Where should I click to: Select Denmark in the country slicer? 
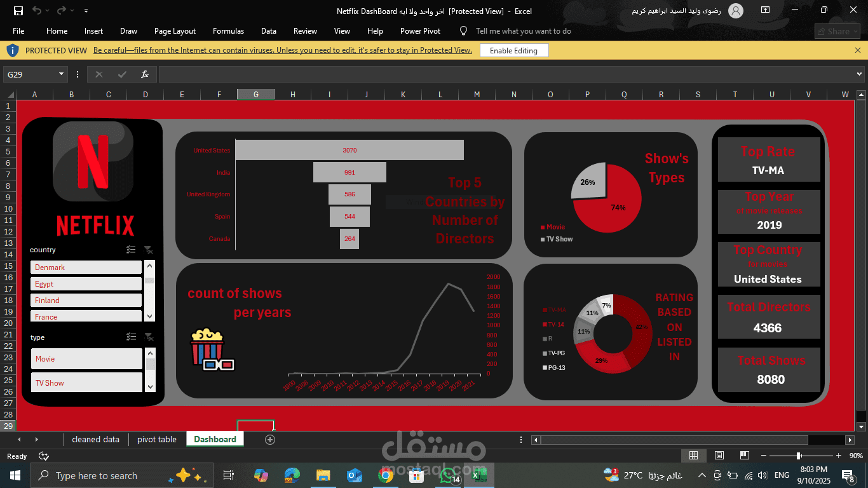point(86,268)
